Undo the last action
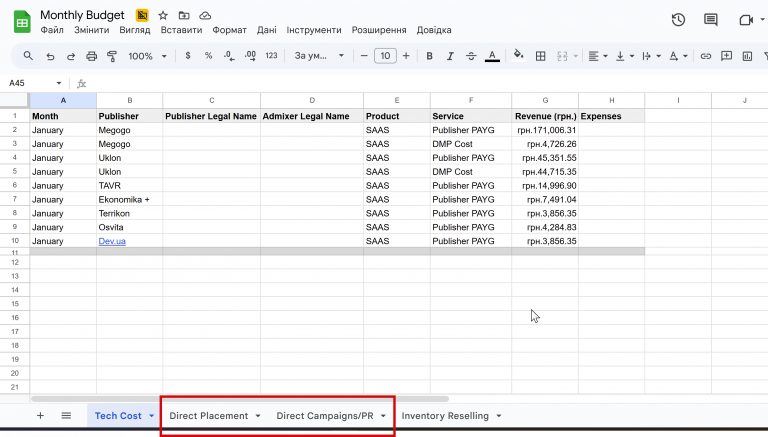Screen dimensions: 768x437 (x=50, y=56)
